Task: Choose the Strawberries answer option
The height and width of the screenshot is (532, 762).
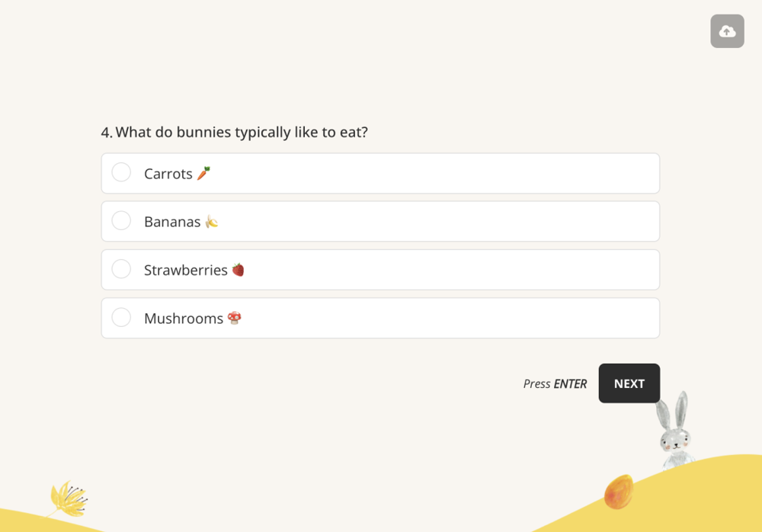Action: click(x=380, y=269)
